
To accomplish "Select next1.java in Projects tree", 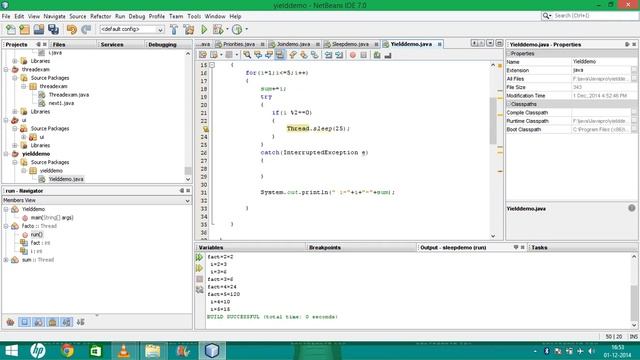I will click(61, 103).
